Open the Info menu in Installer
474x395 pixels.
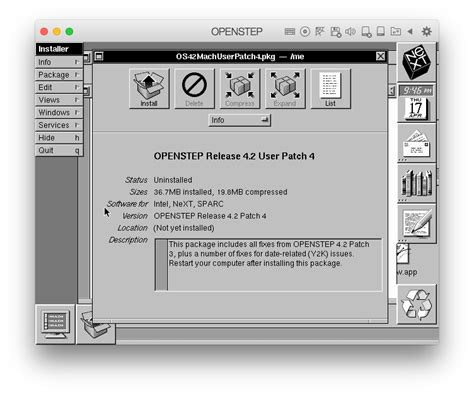tap(59, 62)
